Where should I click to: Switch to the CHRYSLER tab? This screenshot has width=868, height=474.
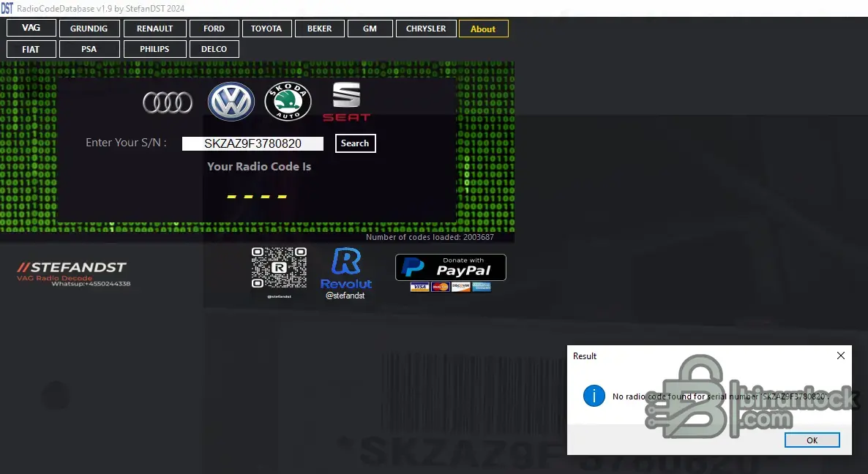tap(425, 29)
